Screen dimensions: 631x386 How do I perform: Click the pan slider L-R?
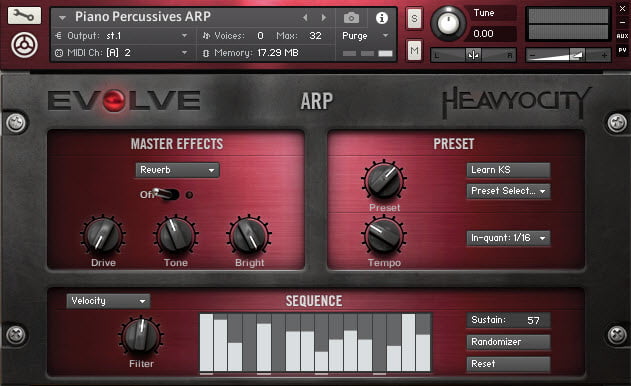tap(473, 55)
